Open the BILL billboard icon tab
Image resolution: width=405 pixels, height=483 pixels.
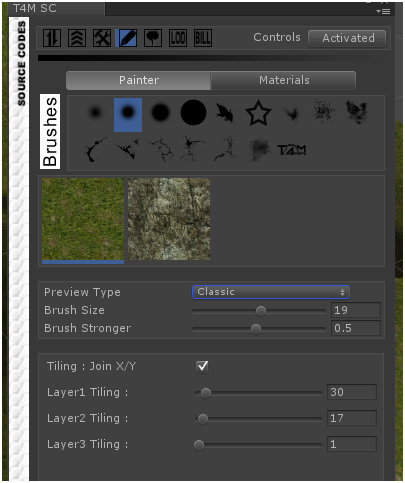203,38
